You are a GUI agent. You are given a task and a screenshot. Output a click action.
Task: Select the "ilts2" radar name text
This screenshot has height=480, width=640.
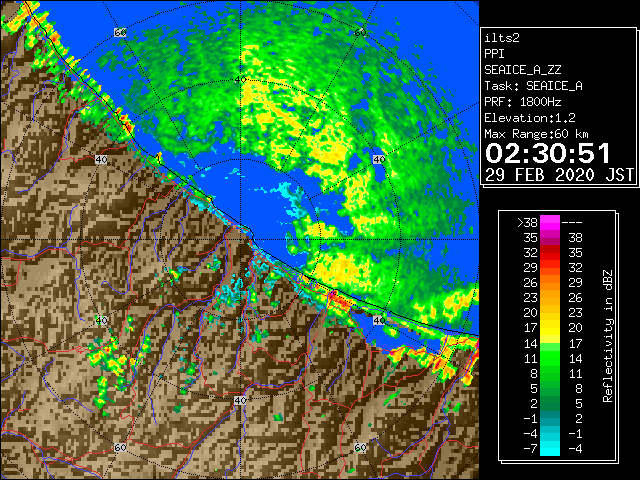[502, 38]
